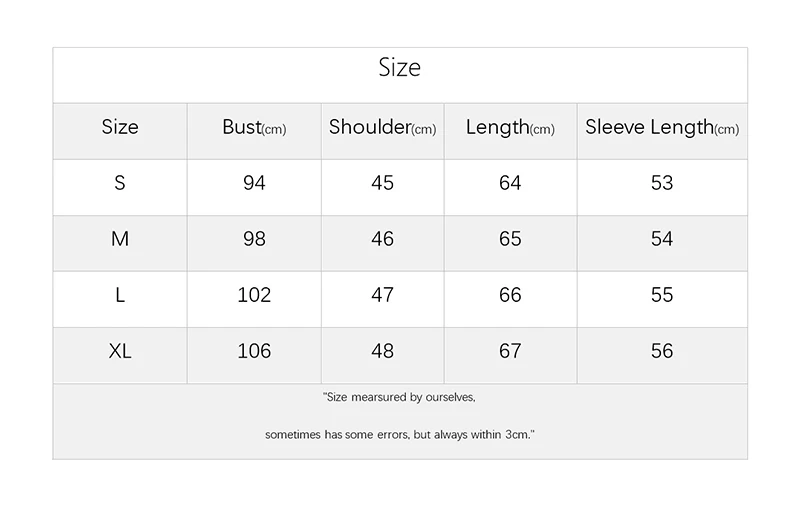Image resolution: width=800 pixels, height=505 pixels.
Task: Click the "Size" title at table top
Action: coord(400,68)
